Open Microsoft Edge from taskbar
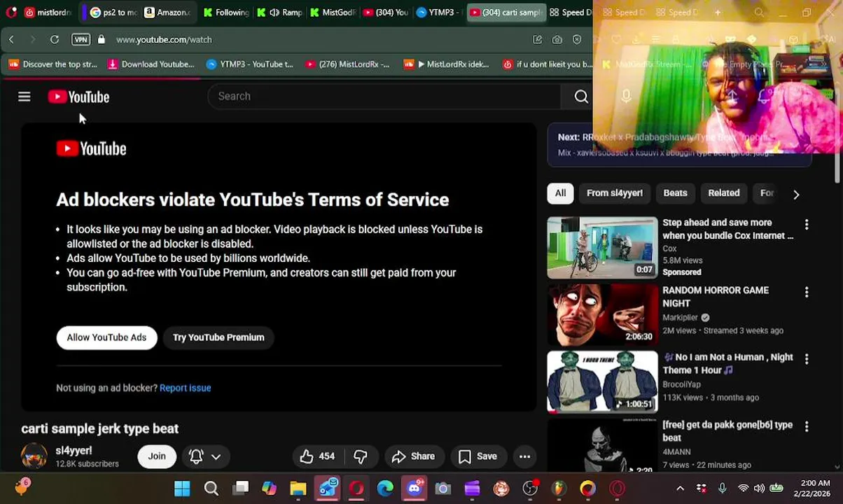 pos(385,489)
